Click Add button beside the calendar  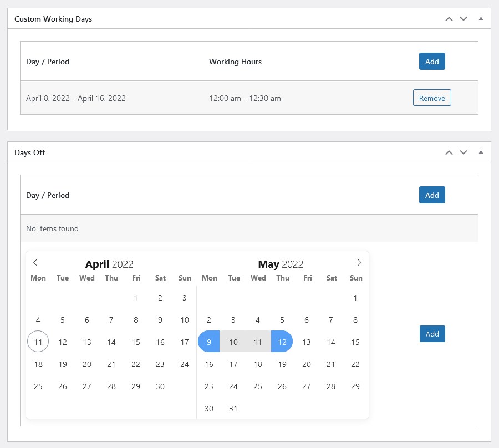(432, 334)
